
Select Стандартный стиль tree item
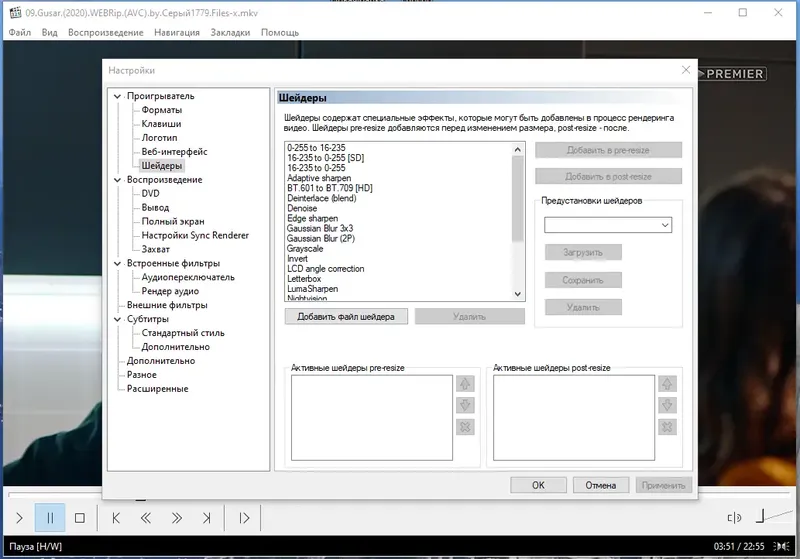(x=183, y=333)
